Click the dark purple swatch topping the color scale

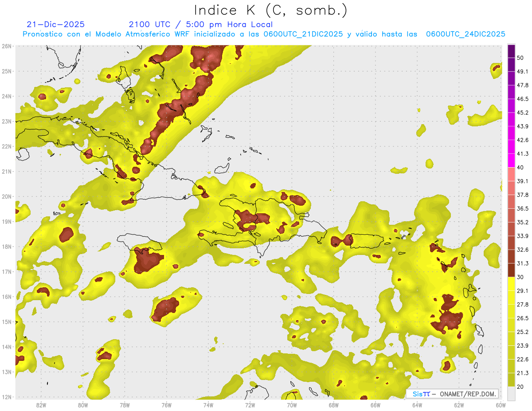pyautogui.click(x=511, y=51)
